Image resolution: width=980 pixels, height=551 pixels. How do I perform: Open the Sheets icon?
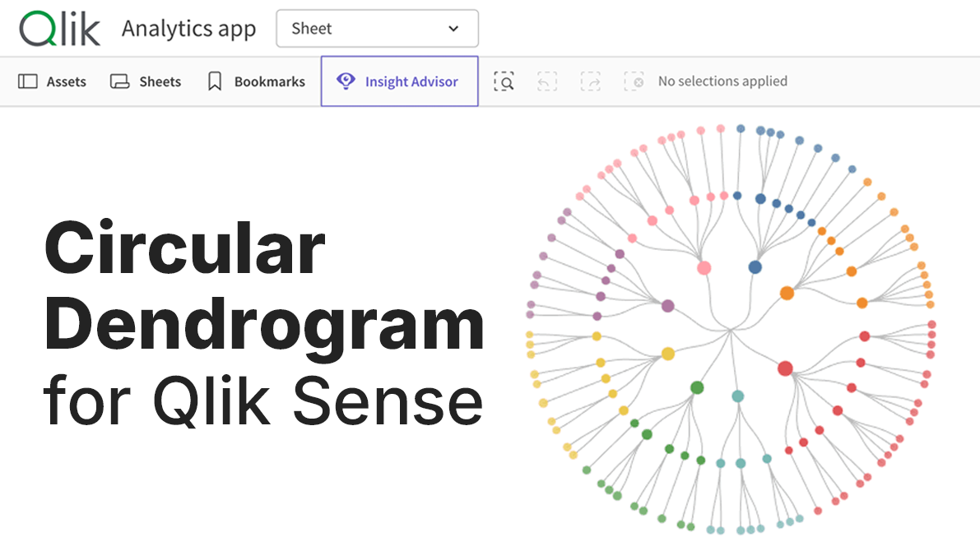(x=119, y=81)
